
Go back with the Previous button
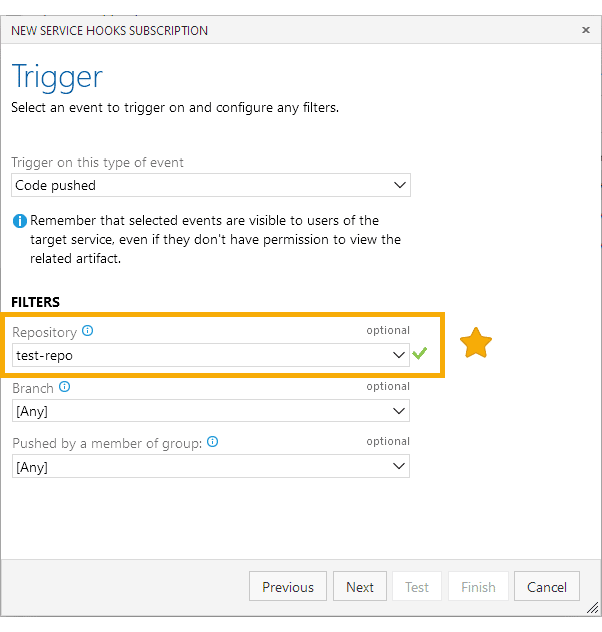click(288, 586)
